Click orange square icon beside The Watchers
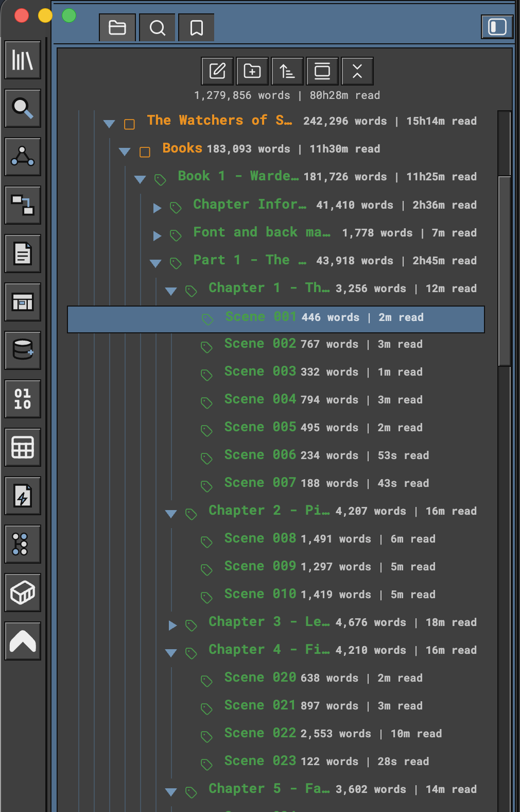Image resolution: width=520 pixels, height=812 pixels. pos(130,124)
